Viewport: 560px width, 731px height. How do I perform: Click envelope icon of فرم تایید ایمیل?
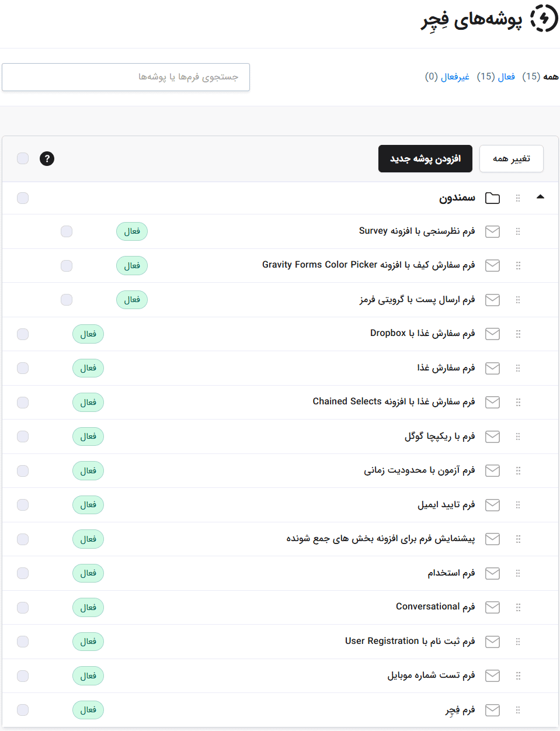(x=492, y=505)
